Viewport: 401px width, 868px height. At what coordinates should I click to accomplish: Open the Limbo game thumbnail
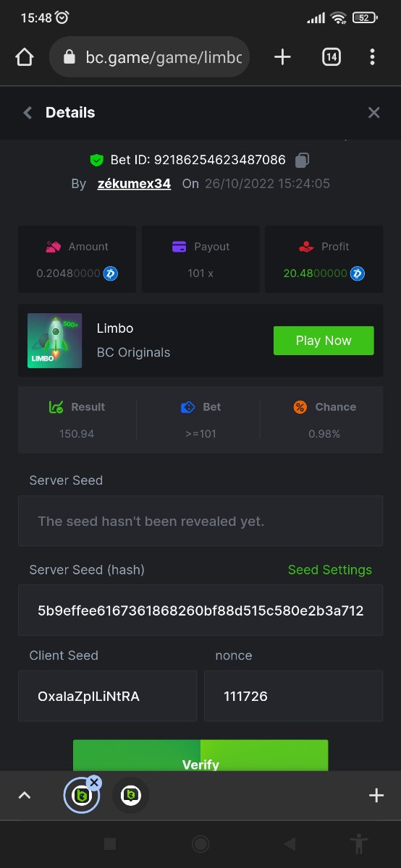tap(55, 341)
